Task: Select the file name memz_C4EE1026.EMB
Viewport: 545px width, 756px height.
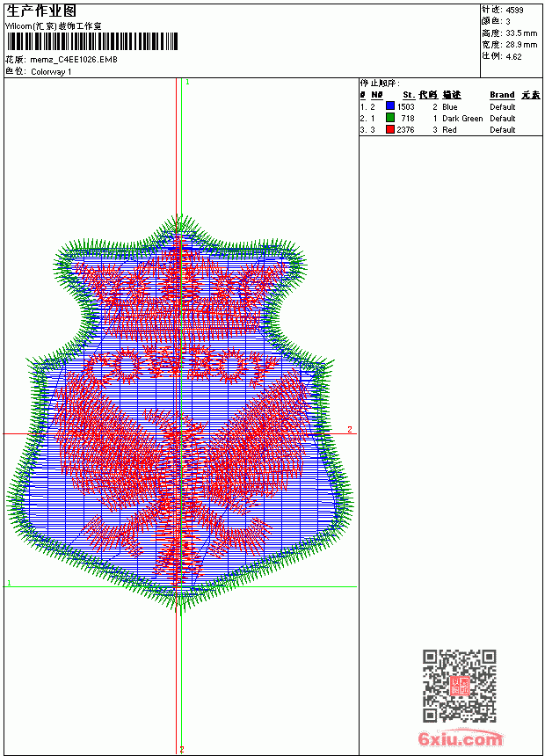Action: click(x=73, y=60)
